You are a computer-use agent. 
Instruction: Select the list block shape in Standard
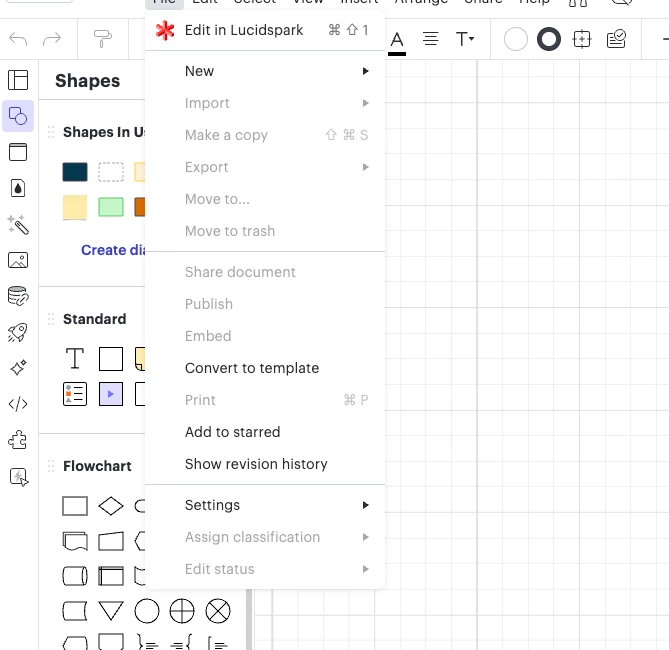click(x=75, y=393)
